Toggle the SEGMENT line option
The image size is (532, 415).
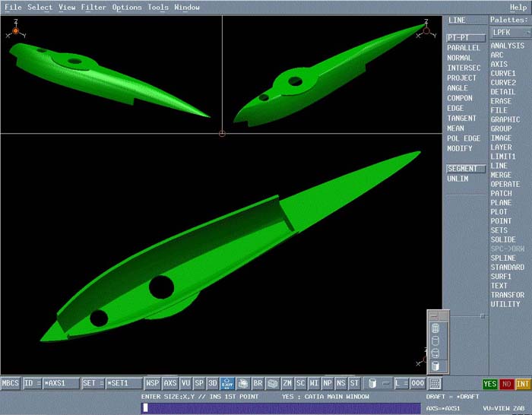click(463, 169)
